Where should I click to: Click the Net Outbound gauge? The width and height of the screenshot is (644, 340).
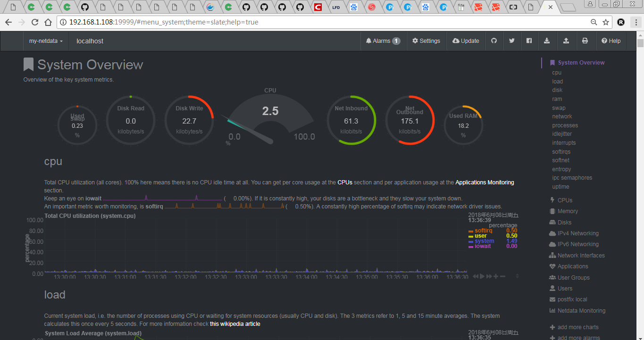(410, 121)
